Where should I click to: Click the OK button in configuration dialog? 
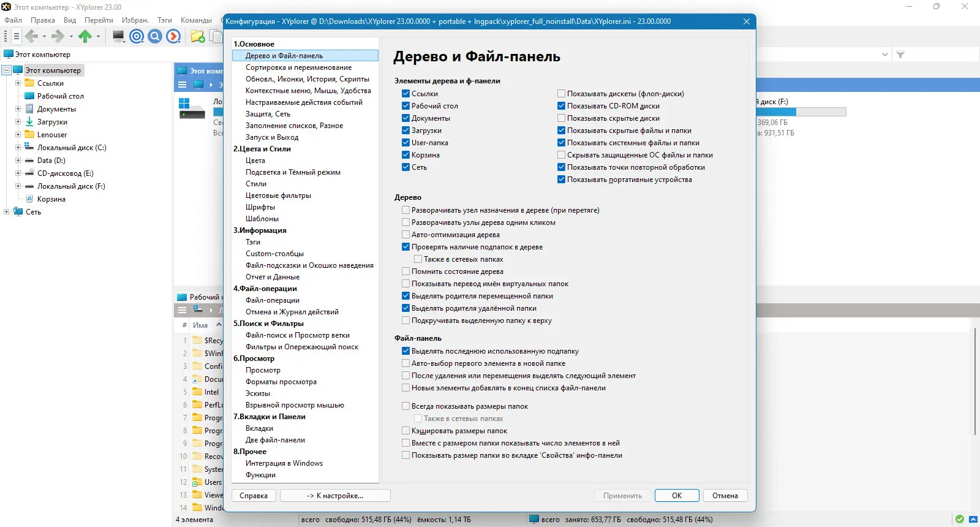(x=677, y=496)
